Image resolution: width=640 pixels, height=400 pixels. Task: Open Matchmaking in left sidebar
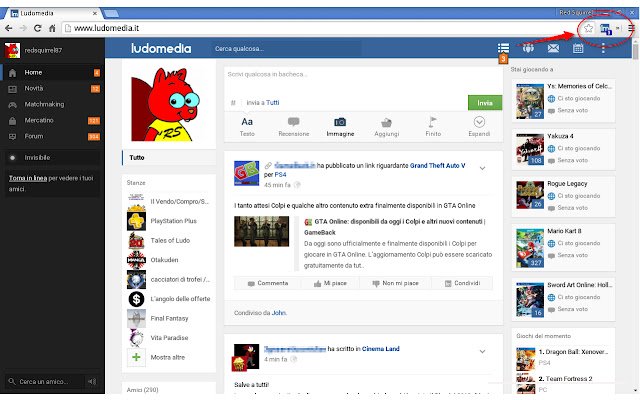click(x=52, y=104)
